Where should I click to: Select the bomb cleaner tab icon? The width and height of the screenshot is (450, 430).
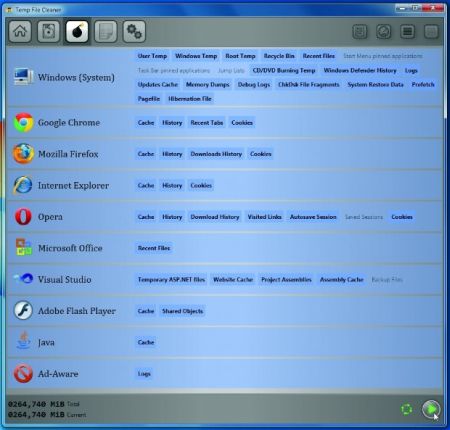click(x=77, y=31)
